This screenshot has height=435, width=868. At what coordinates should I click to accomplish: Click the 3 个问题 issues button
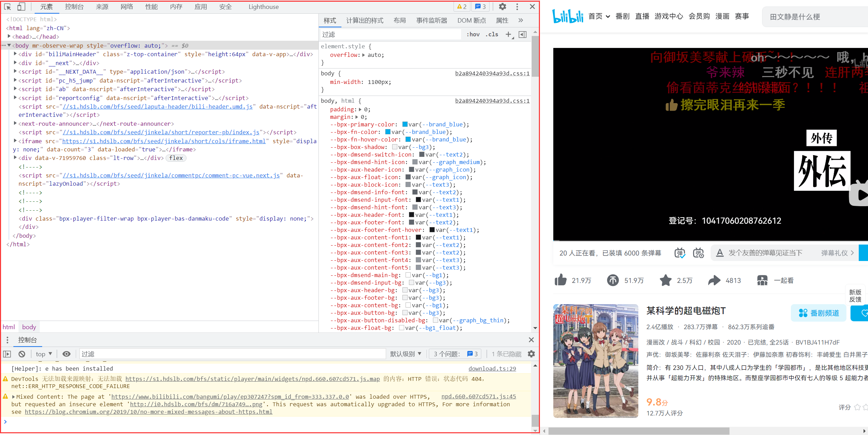[456, 354]
